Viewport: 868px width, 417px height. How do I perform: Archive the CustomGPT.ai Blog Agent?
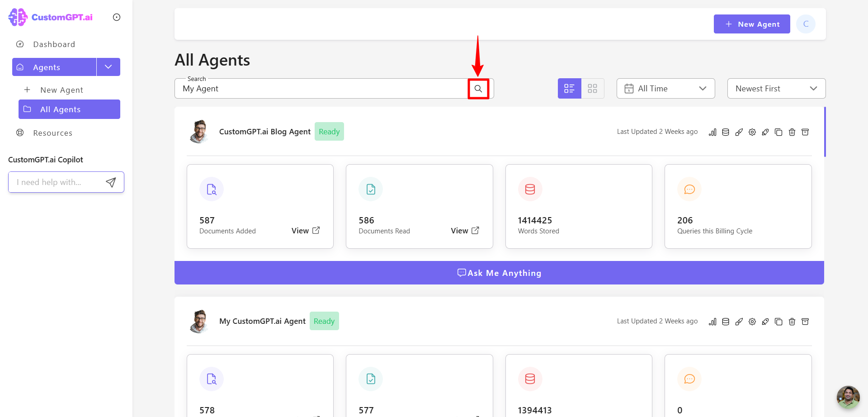click(805, 132)
